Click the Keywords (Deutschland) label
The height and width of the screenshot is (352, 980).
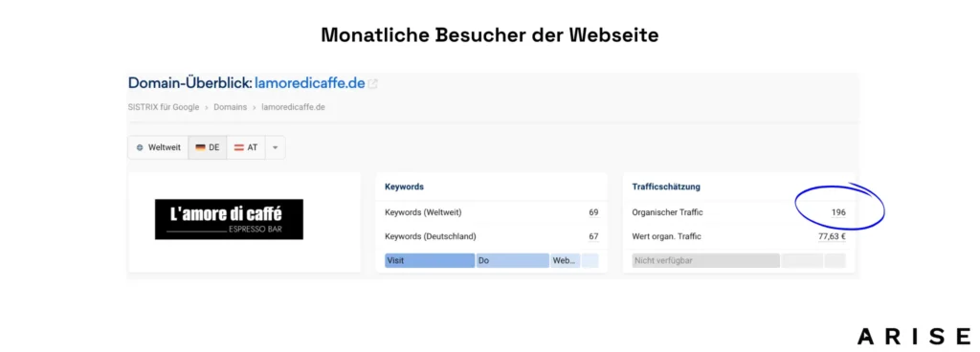430,236
